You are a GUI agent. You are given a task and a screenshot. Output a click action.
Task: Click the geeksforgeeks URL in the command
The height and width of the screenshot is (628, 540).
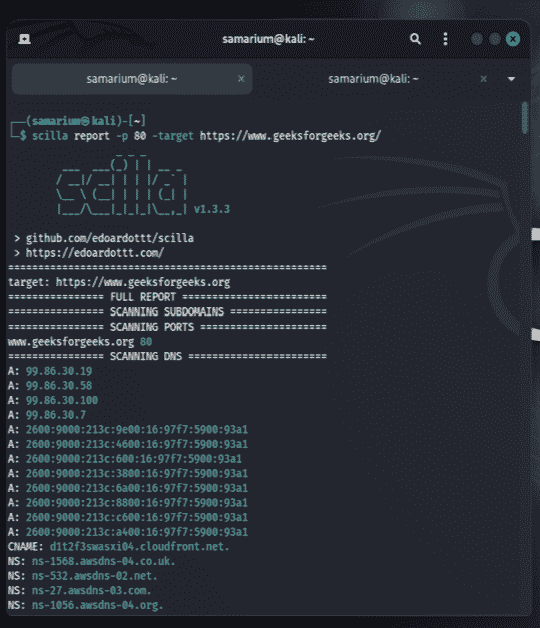pyautogui.click(x=290, y=136)
